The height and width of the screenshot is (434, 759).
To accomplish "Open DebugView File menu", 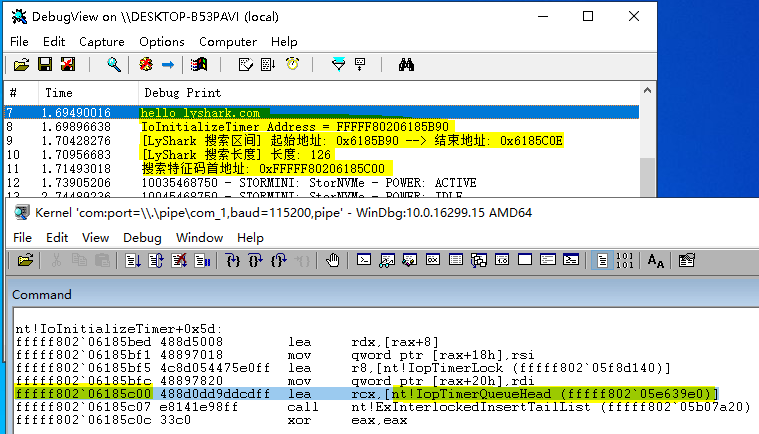I will [x=19, y=42].
